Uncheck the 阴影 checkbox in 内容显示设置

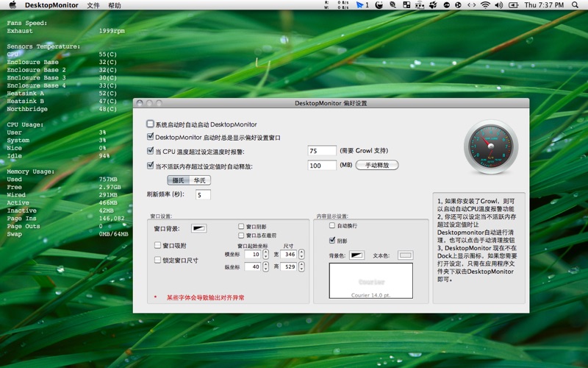332,241
